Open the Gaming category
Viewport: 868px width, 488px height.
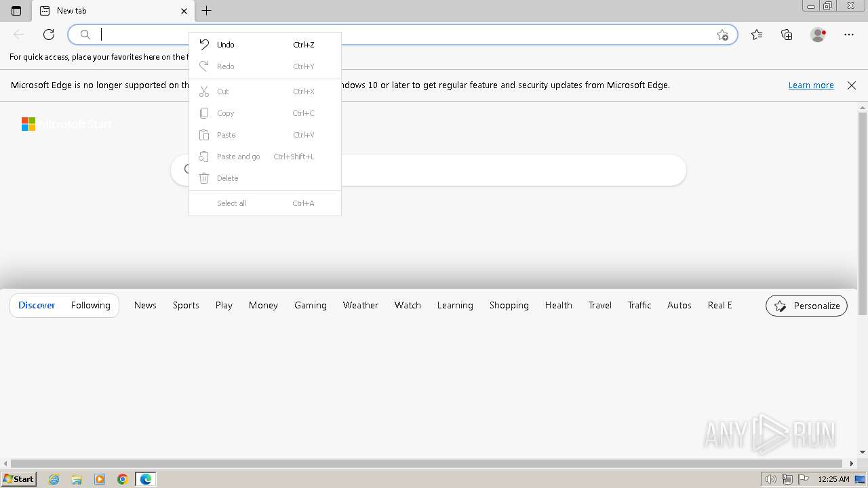click(x=311, y=306)
